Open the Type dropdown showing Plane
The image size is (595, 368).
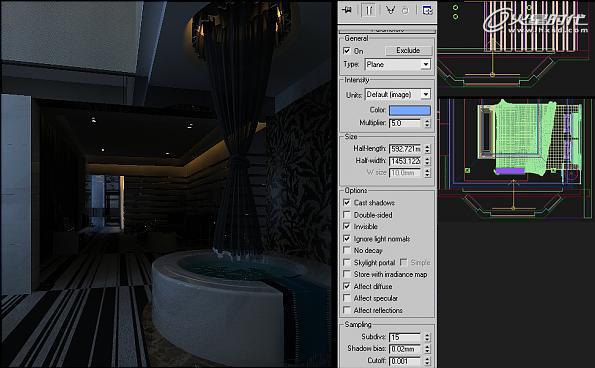point(398,64)
